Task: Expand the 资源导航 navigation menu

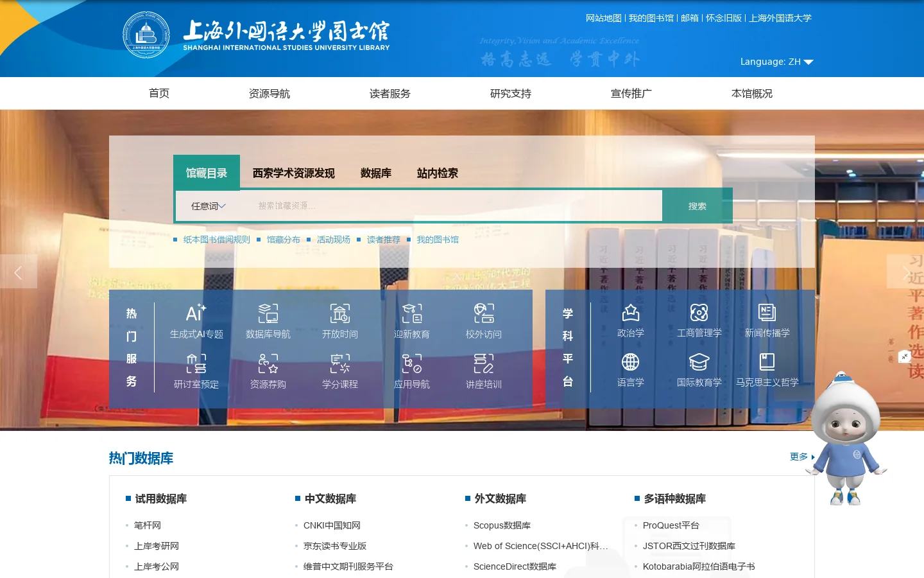Action: pyautogui.click(x=269, y=94)
